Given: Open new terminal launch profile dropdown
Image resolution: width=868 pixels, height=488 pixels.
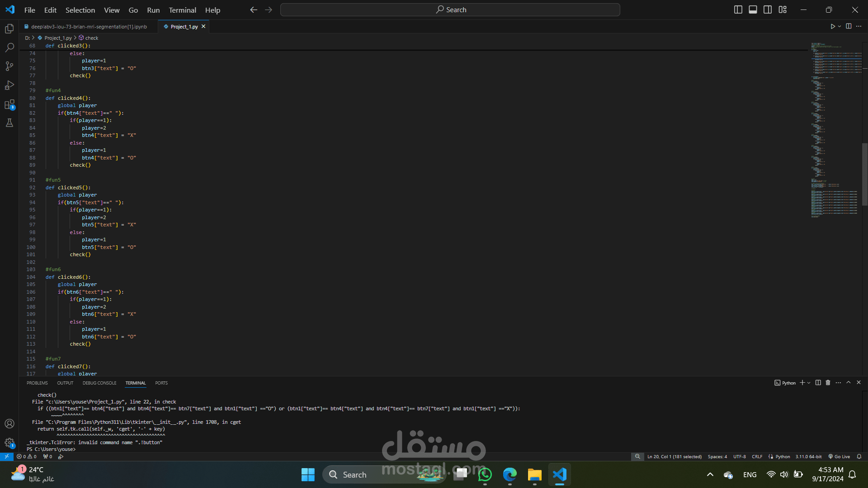Looking at the screenshot, I should click(809, 383).
